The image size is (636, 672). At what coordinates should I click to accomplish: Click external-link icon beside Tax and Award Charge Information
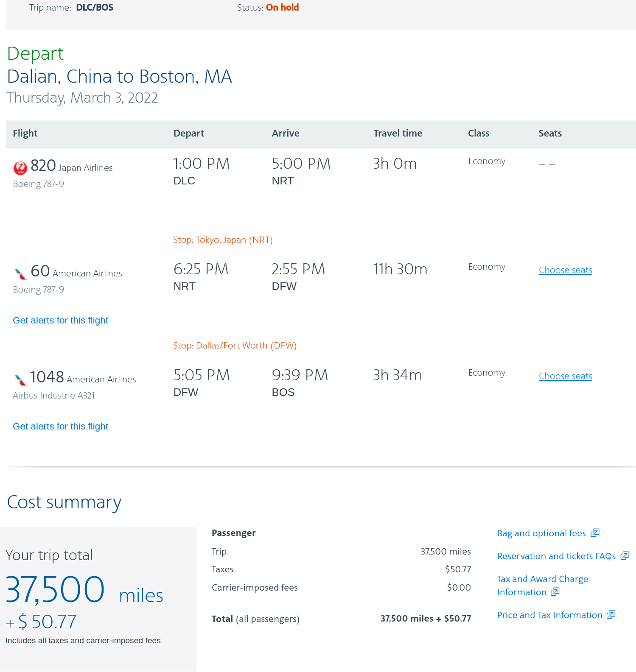pyautogui.click(x=555, y=592)
